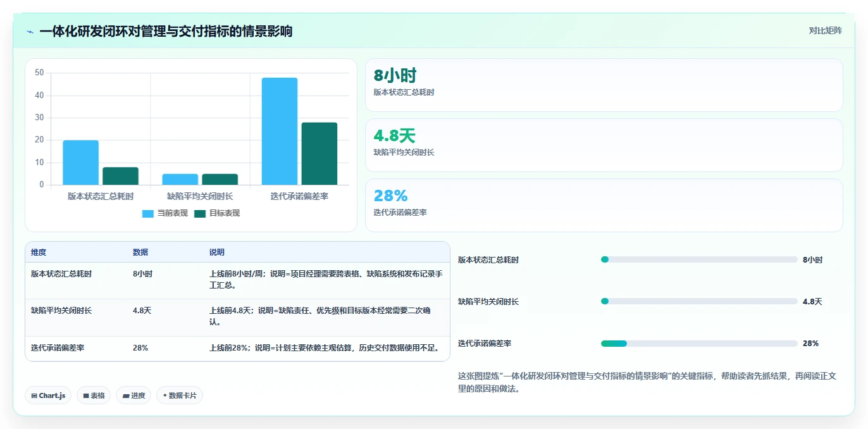Viewport: 868px width, 429px height.
Task: Click the y-axis value 30 on the chart
Action: tap(39, 118)
